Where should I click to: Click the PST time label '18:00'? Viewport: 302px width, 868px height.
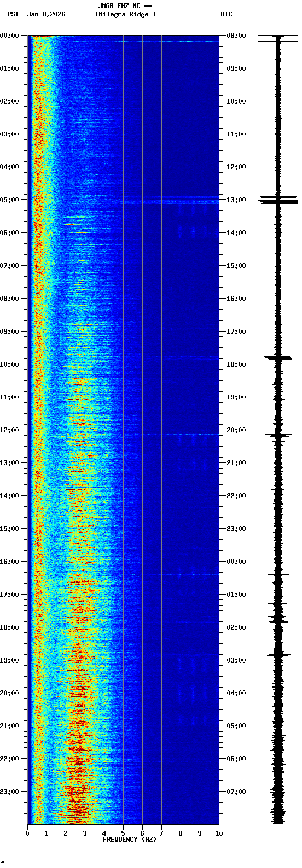pos(9,627)
